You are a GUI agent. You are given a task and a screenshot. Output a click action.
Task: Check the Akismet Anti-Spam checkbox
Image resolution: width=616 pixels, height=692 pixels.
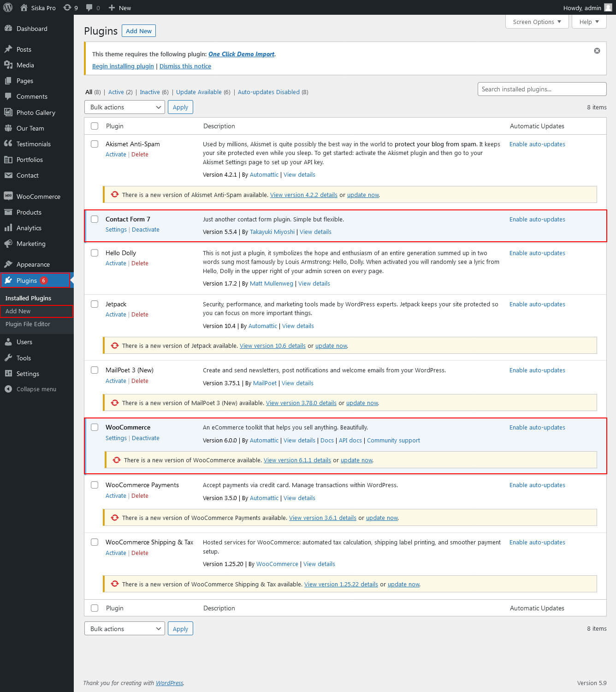point(95,144)
